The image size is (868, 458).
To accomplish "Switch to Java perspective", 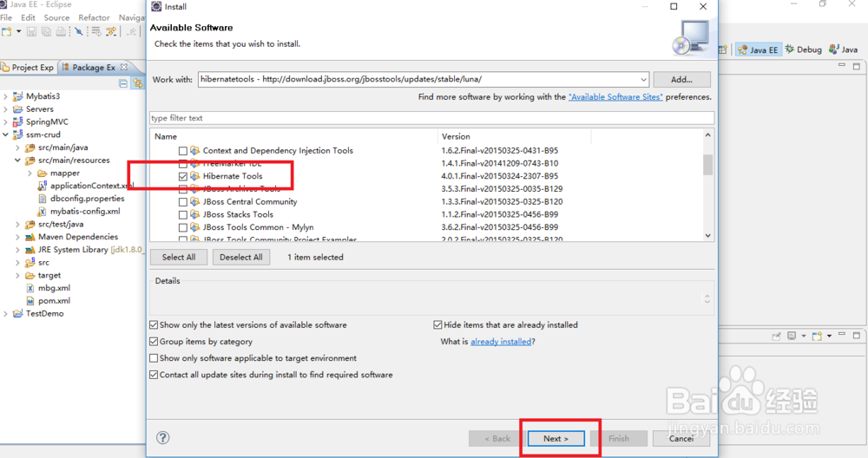I will pos(843,49).
